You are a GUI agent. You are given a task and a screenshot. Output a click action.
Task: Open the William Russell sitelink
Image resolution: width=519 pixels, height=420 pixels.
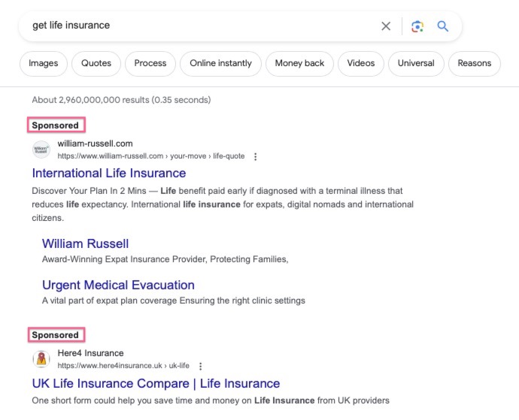(86, 243)
